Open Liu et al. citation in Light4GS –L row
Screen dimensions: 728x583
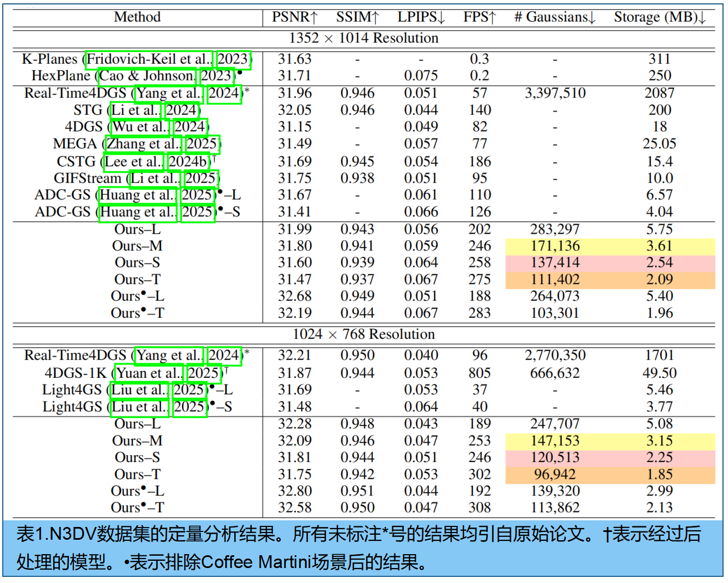(139, 390)
